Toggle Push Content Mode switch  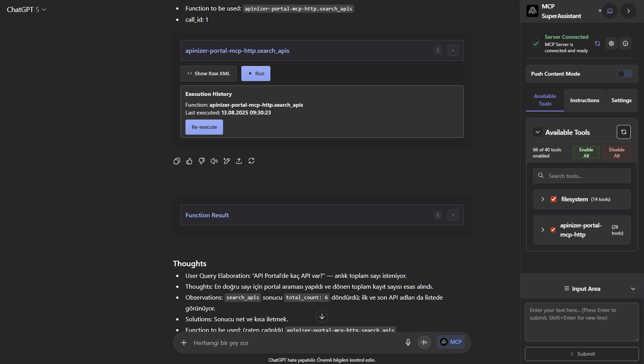625,74
